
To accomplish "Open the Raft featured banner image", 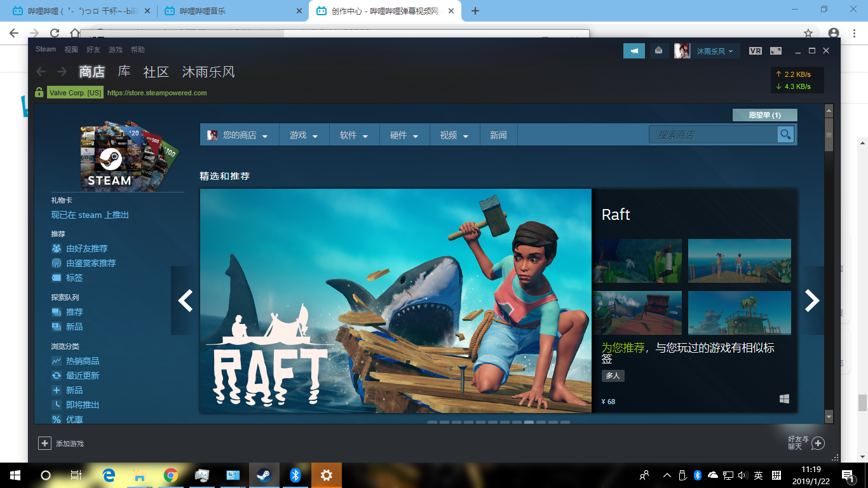I will coord(396,301).
